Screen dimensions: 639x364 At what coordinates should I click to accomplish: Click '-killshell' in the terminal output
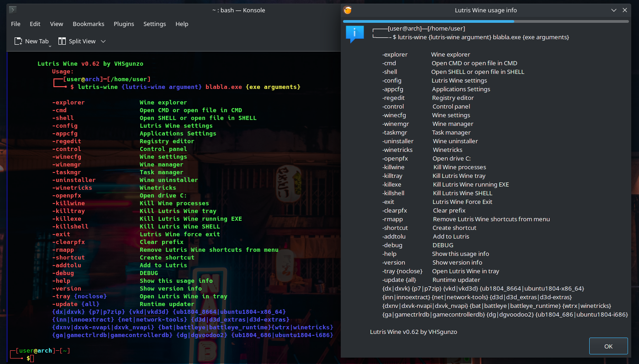(x=70, y=226)
